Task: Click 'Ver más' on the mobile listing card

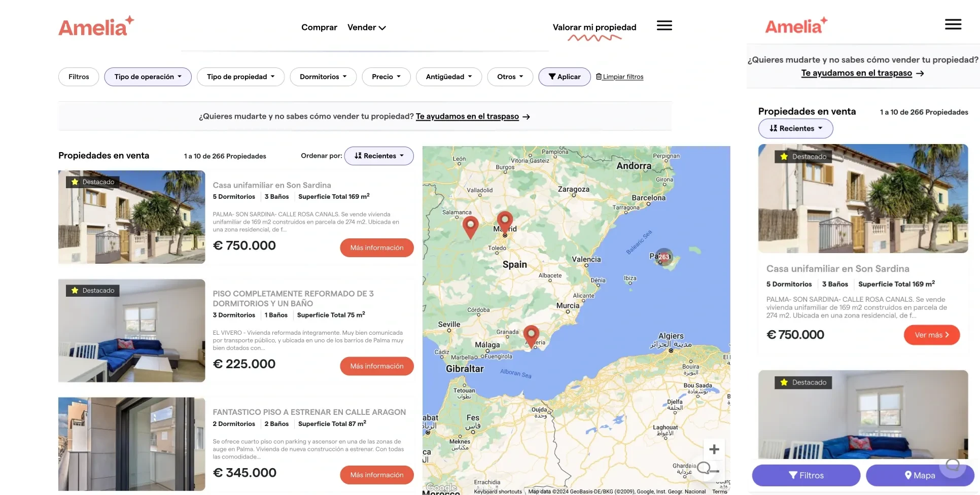Action: click(932, 335)
